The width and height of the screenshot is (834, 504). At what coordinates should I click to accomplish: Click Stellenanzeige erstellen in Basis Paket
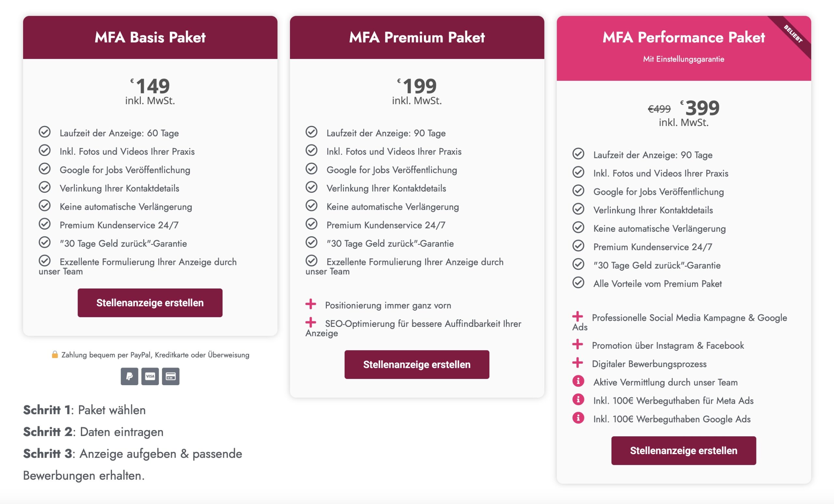[150, 303]
